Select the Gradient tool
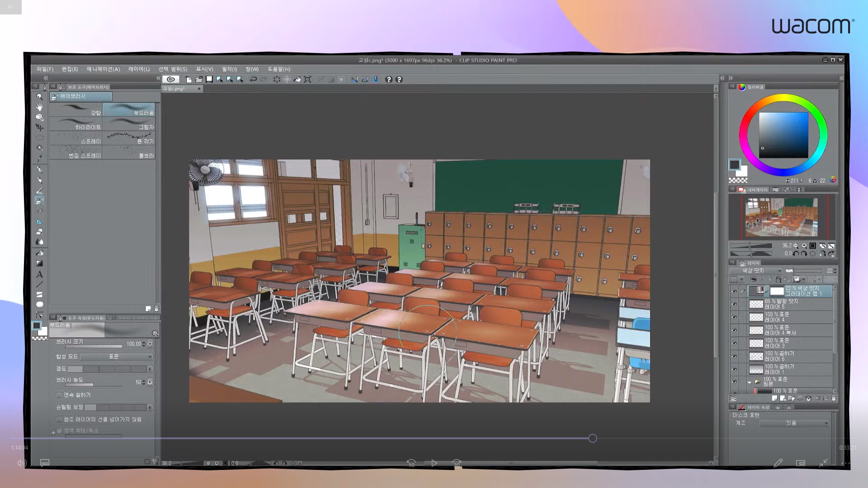This screenshot has height=488, width=868. [39, 263]
